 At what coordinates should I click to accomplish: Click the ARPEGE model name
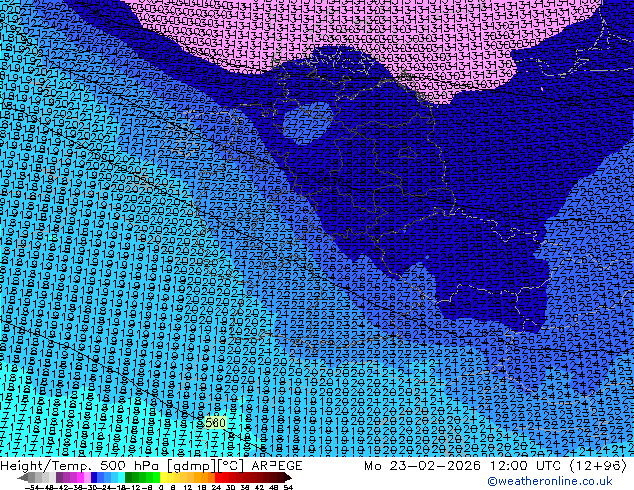coord(277,466)
